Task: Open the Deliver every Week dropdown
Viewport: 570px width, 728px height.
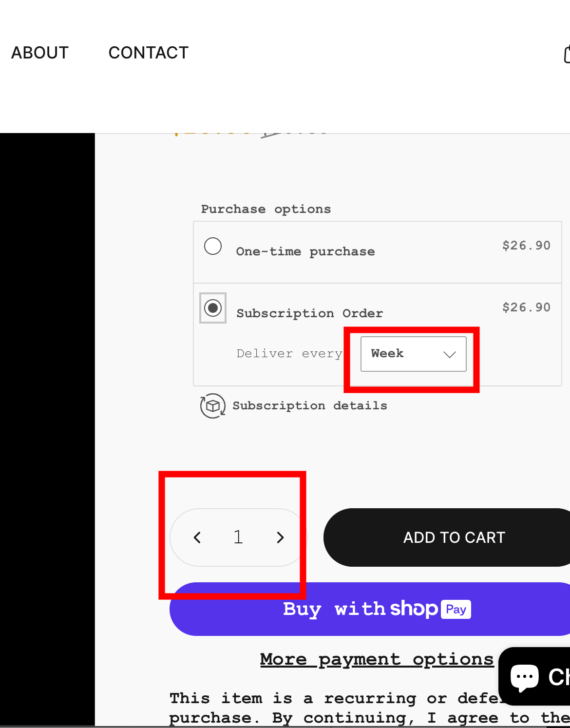Action: pos(413,354)
